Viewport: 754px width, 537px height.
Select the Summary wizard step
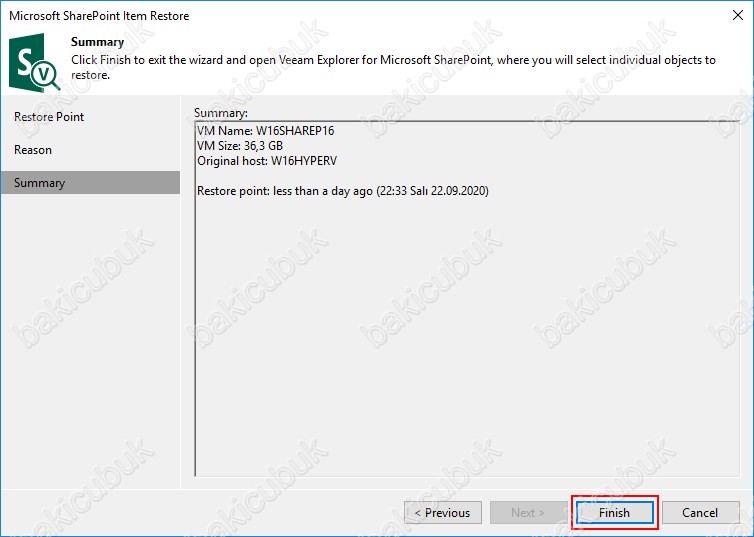90,183
